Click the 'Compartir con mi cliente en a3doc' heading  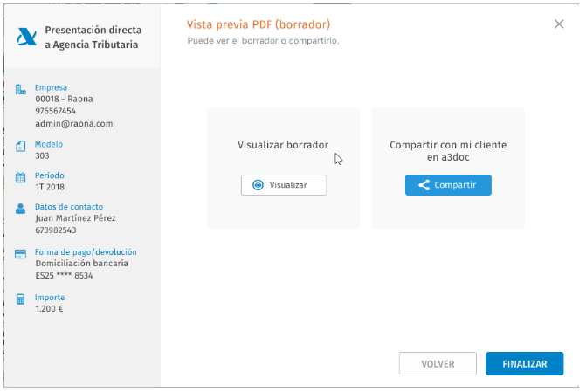point(448,151)
